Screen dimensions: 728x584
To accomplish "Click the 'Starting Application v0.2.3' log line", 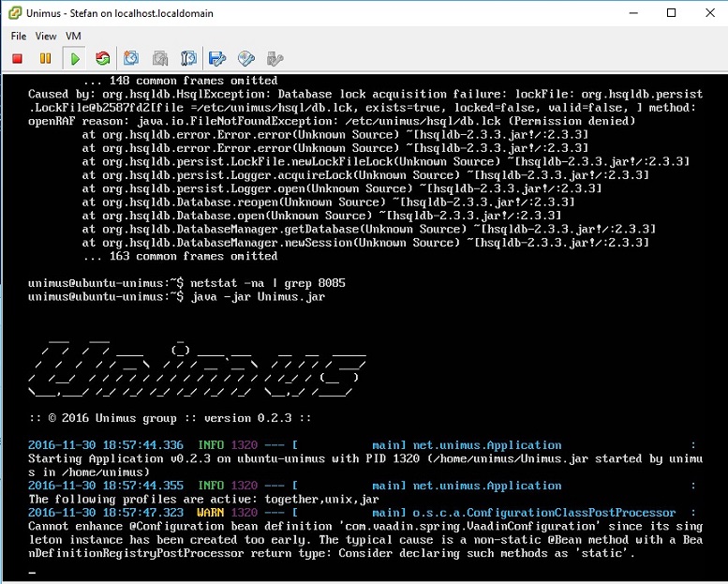I will 364,465.
